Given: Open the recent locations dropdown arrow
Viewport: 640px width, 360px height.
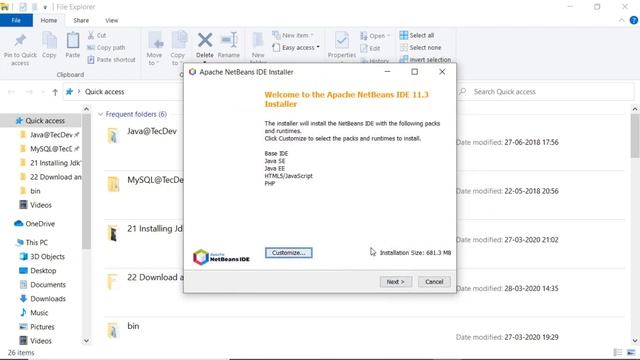Looking at the screenshot, I should (43, 92).
